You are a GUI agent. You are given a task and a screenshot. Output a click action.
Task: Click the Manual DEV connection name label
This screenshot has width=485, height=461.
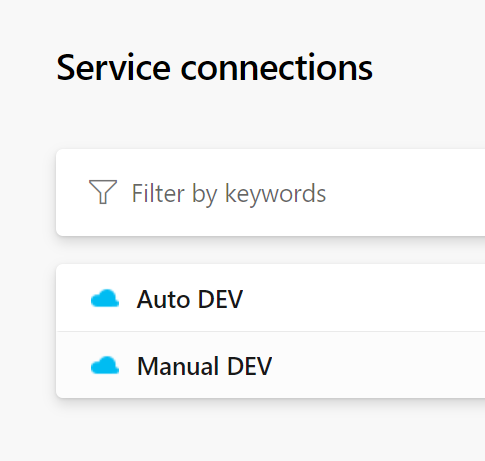[x=204, y=366]
